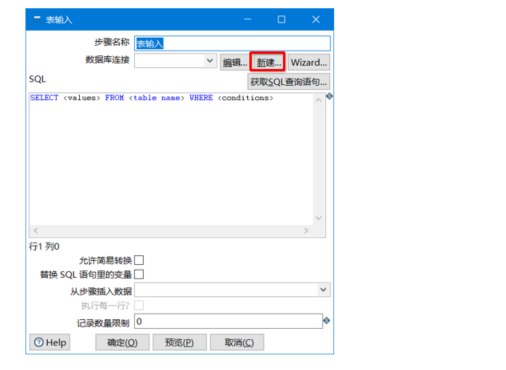The image size is (506, 370).
Task: Click the 编辑... button
Action: (235, 62)
